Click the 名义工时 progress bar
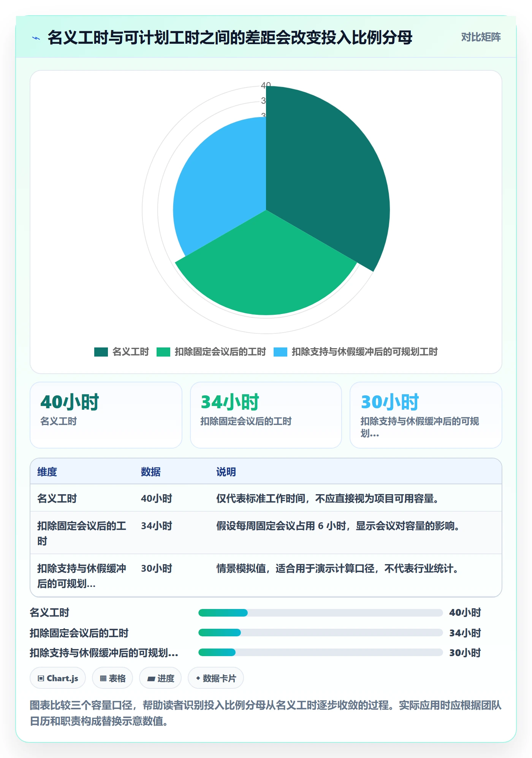Viewport: 532px width, 758px height. click(x=320, y=612)
